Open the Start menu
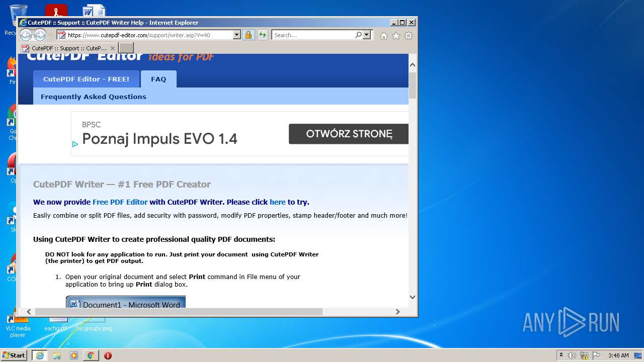 (x=14, y=355)
